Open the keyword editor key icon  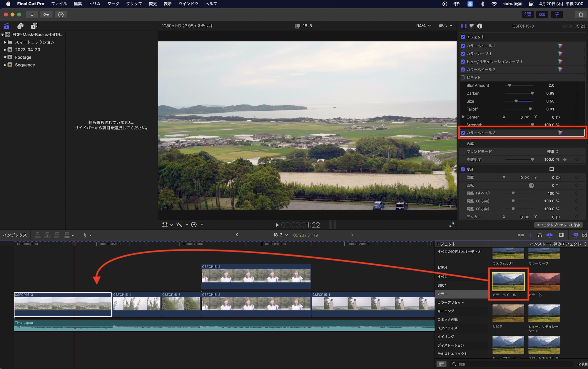point(46,14)
